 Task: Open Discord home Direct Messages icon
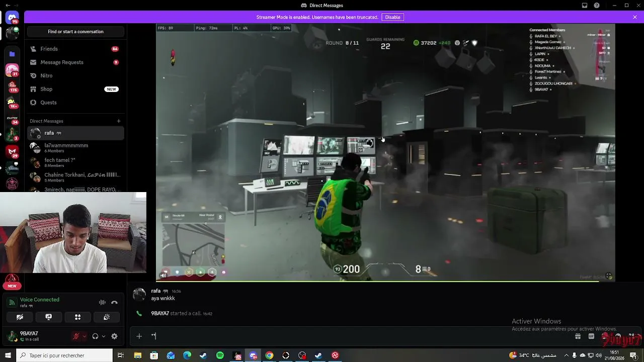pyautogui.click(x=12, y=18)
